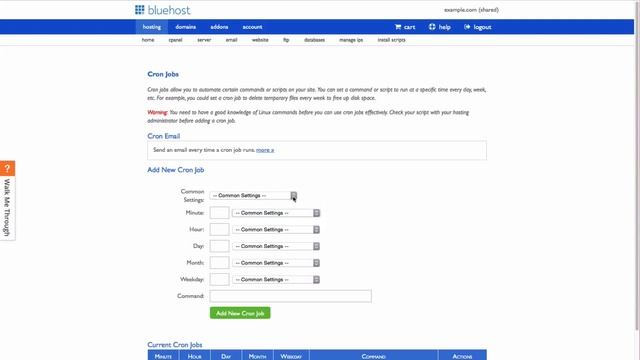Open the databases submenu item
This screenshot has width=640, height=360.
click(314, 40)
